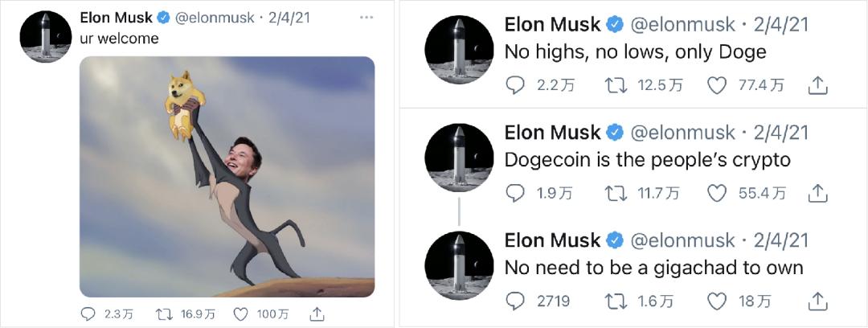Like the 'people's crypto' tweet

point(715,193)
